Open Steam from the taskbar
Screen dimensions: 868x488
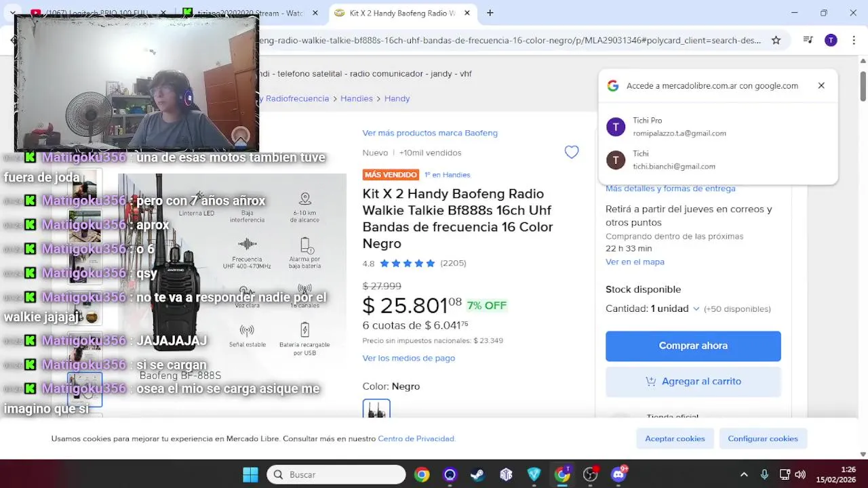(477, 474)
